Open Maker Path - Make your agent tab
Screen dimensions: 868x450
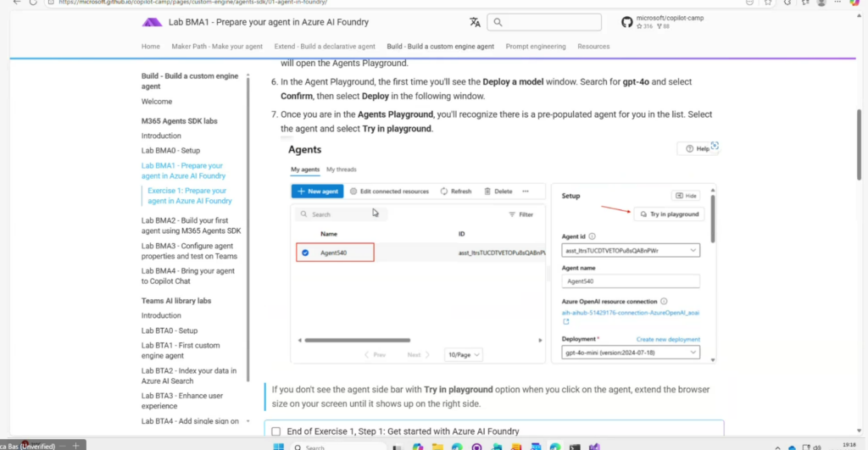click(217, 47)
